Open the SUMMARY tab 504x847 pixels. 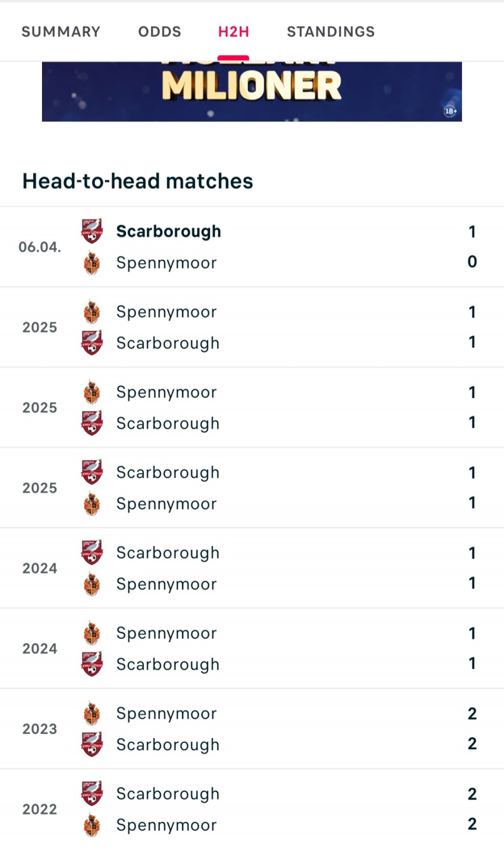tap(60, 32)
